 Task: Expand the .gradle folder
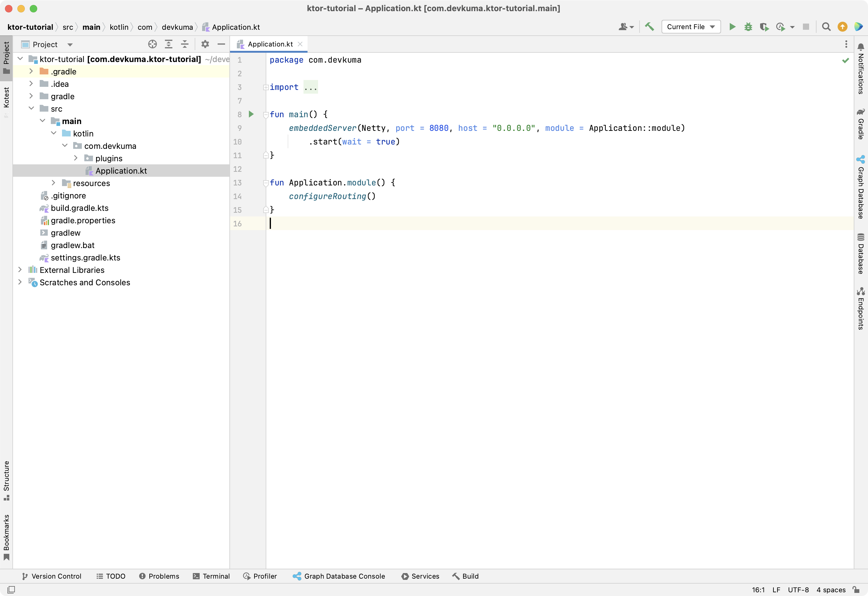(x=31, y=71)
